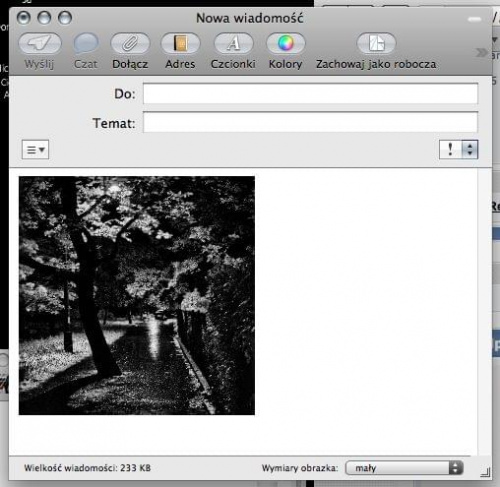This screenshot has height=487, width=500.
Task: Click the Dołącz text label
Action: [130, 64]
